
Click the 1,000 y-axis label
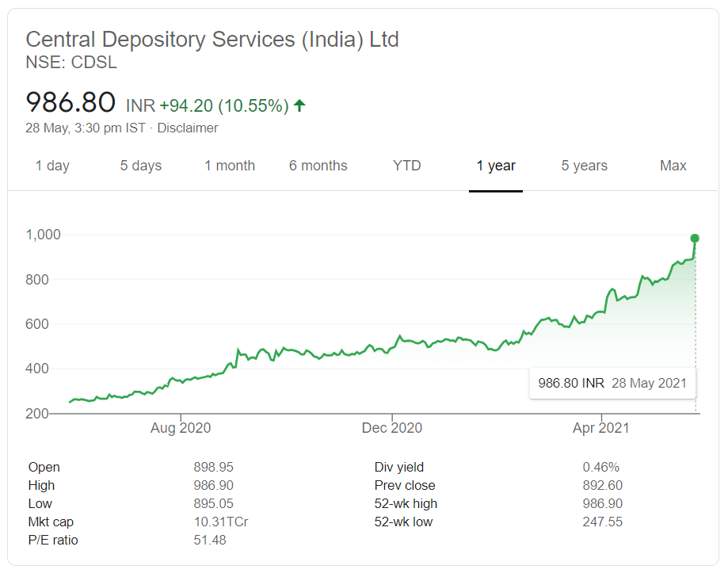tap(44, 235)
